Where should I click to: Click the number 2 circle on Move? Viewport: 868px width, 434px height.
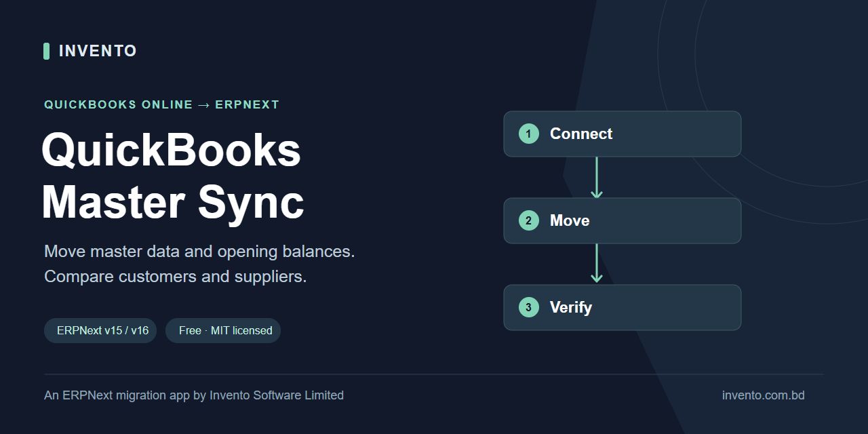[529, 220]
